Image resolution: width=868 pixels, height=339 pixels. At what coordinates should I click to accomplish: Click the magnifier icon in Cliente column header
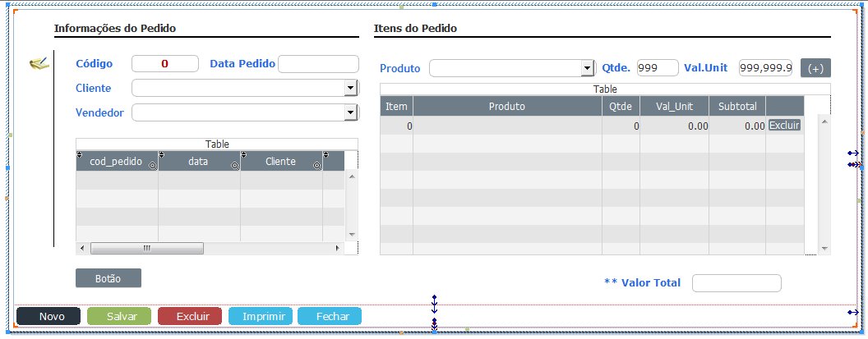point(317,165)
